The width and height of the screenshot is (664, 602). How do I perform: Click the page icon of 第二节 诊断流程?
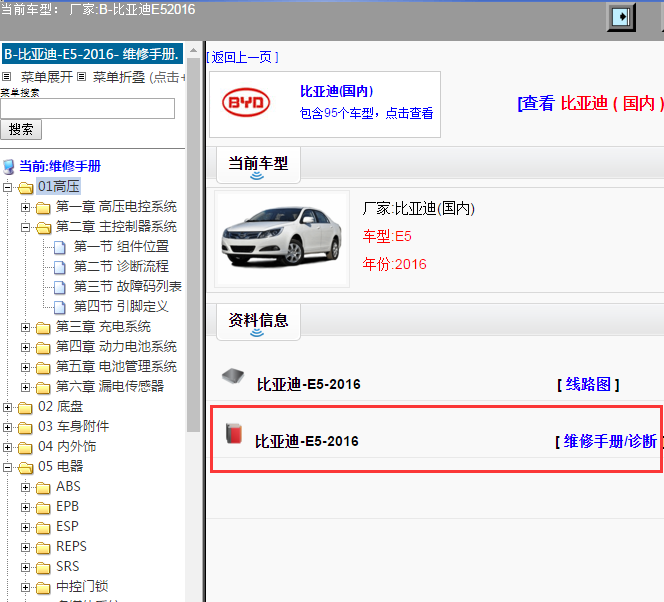click(59, 267)
